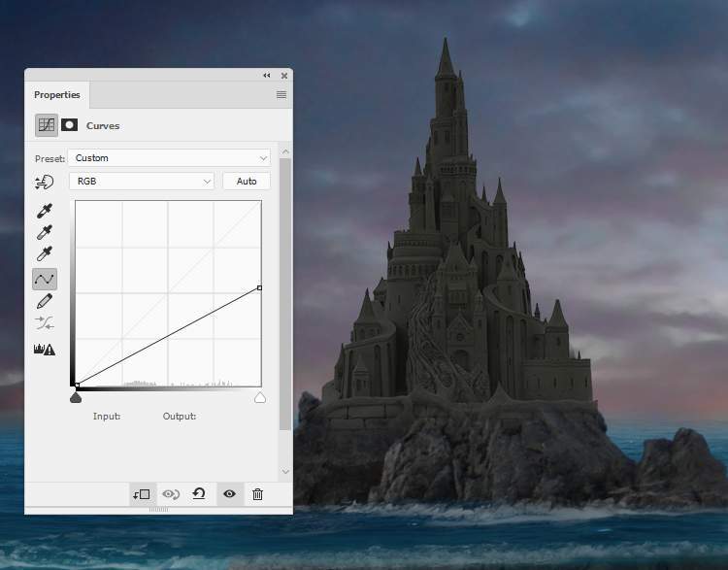Reset Curves to adjustment defaults
This screenshot has height=570, width=728.
[199, 494]
